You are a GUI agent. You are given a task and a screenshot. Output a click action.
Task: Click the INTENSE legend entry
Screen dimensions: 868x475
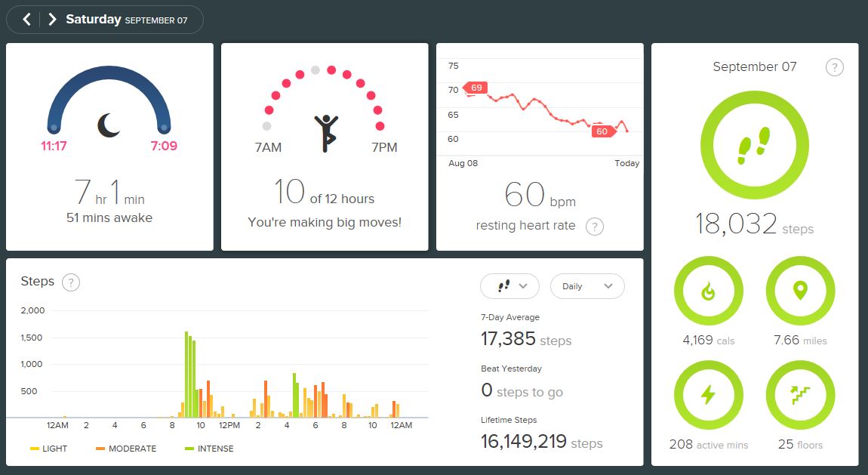pyautogui.click(x=209, y=449)
